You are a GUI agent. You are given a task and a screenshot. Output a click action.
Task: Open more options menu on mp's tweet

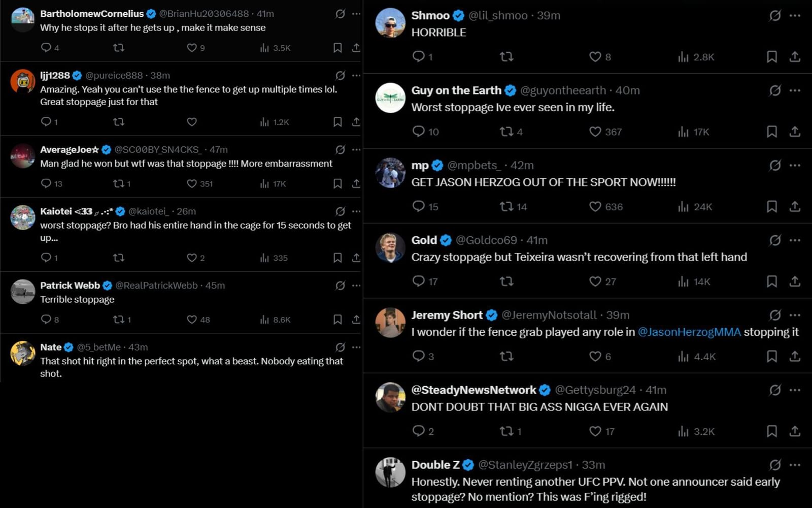point(795,165)
